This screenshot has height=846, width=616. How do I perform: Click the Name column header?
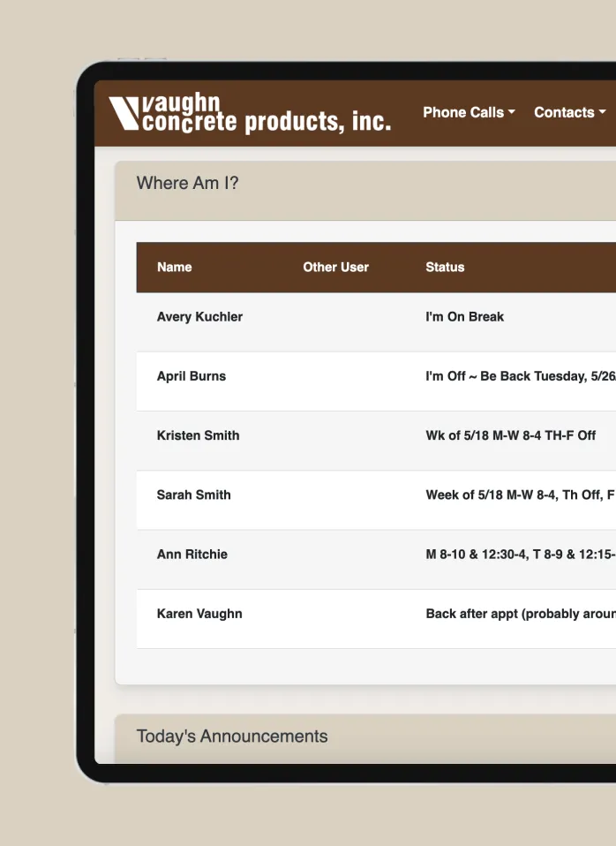click(174, 267)
